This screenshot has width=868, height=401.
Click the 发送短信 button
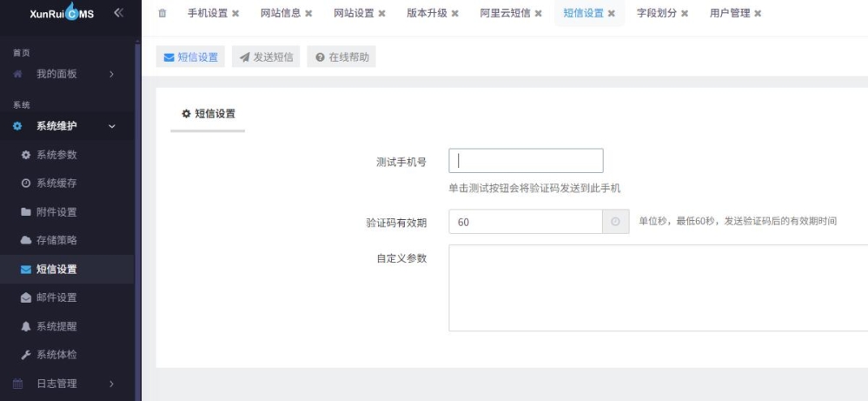tap(266, 57)
